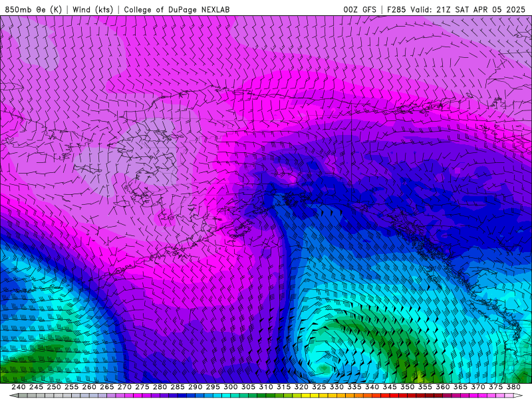This screenshot has height=399, width=532.
Task: Click the 320 value on color scale
Action: pos(301,387)
